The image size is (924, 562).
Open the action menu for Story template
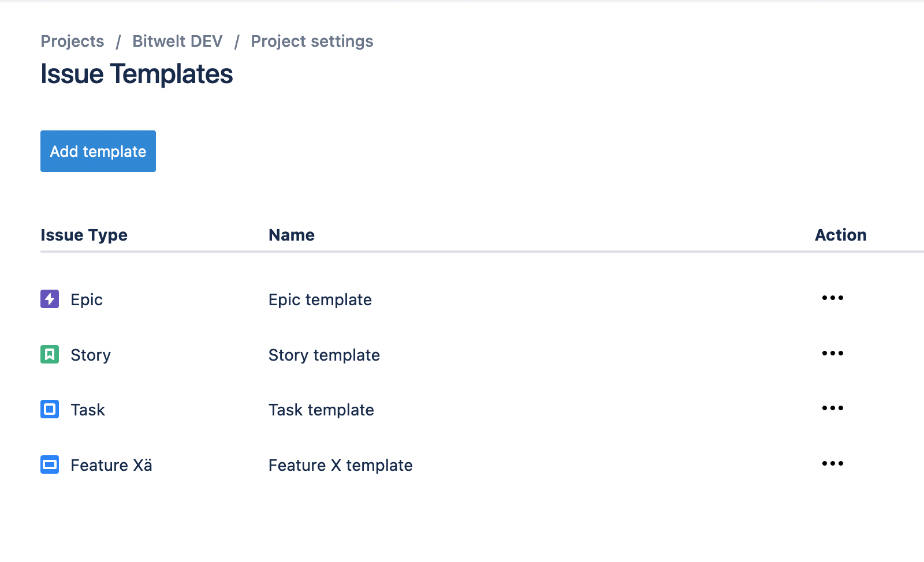[832, 353]
